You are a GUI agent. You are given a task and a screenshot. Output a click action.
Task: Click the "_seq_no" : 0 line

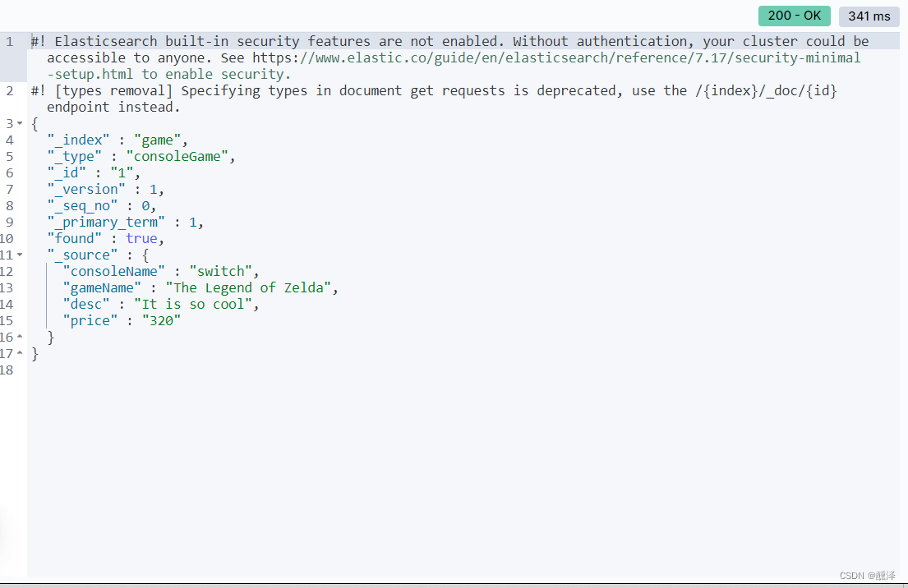coord(101,205)
